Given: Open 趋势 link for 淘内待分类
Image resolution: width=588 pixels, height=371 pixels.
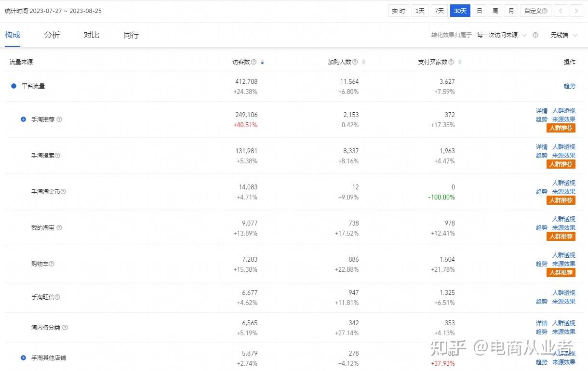Looking at the screenshot, I should point(542,331).
